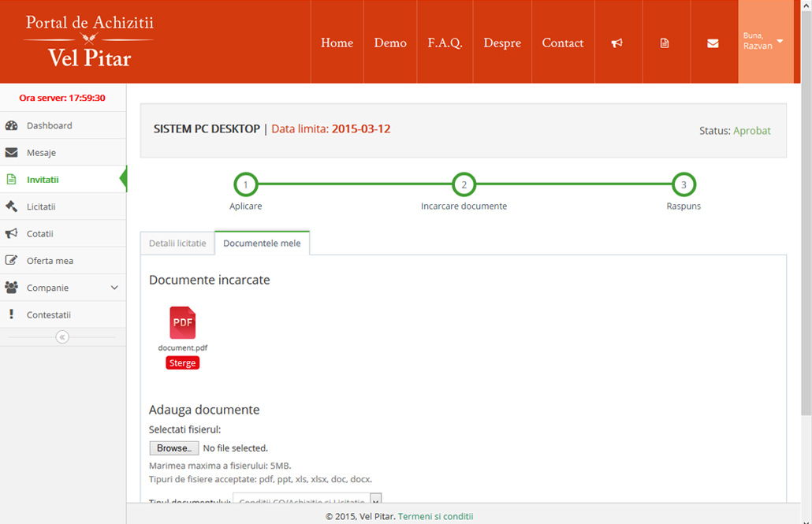Collapse the sidebar with the double-arrow button

62,337
